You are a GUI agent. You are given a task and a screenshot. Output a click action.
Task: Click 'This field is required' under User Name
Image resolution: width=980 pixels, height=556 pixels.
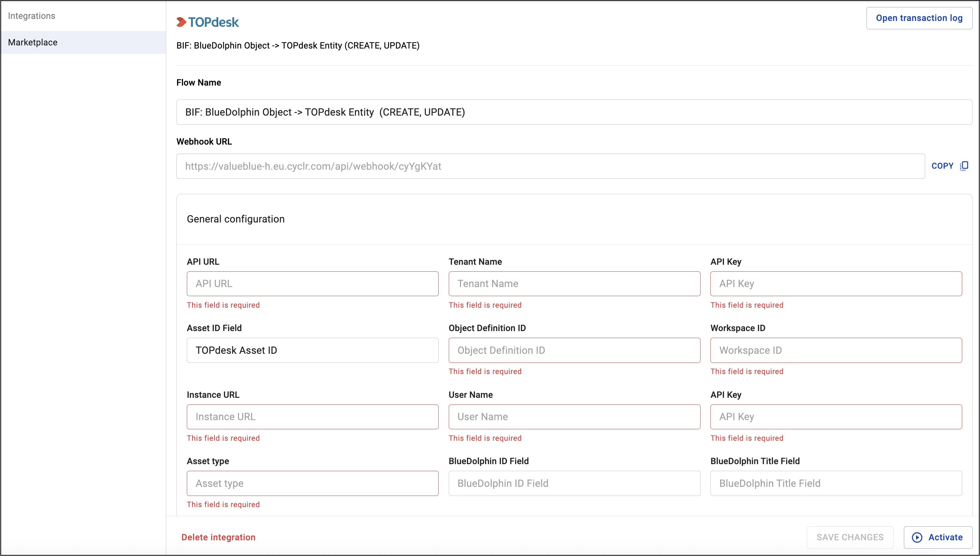click(485, 438)
